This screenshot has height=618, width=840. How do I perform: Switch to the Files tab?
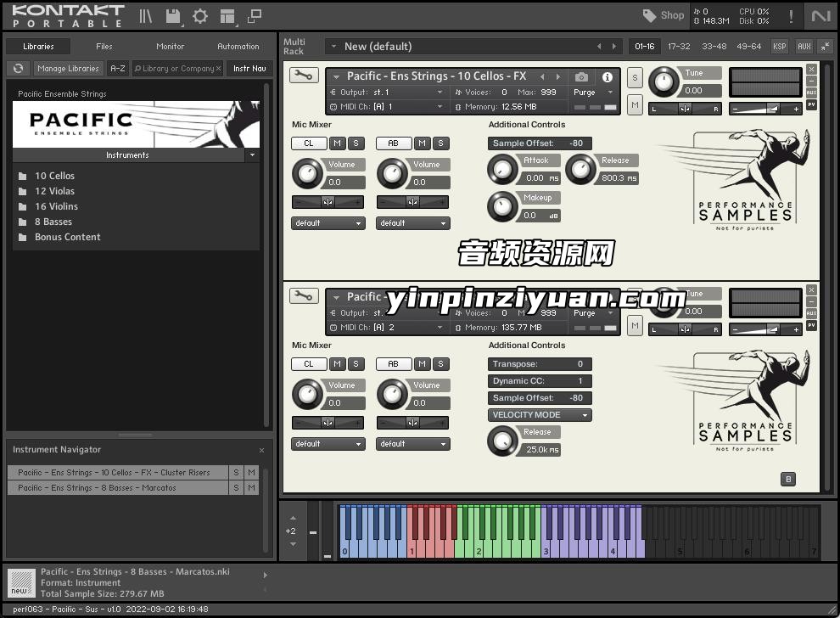(x=104, y=47)
